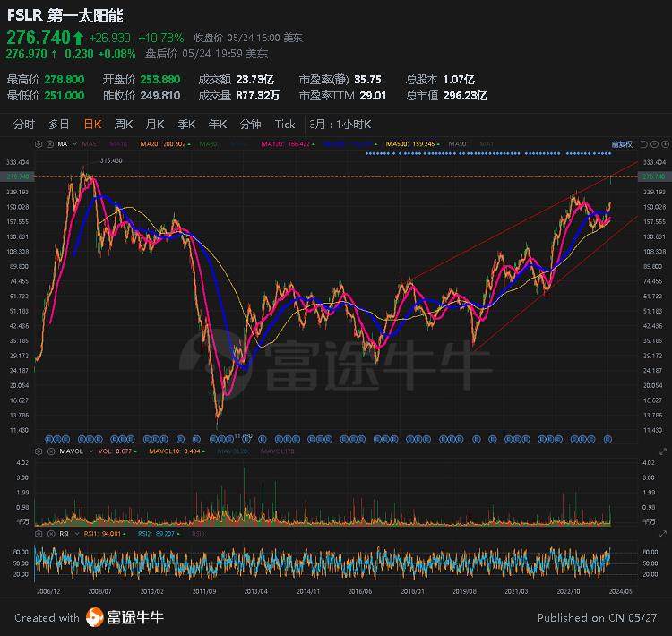The image size is (672, 636).
Task: Click the +10.78% change percentage
Action: tap(161, 39)
